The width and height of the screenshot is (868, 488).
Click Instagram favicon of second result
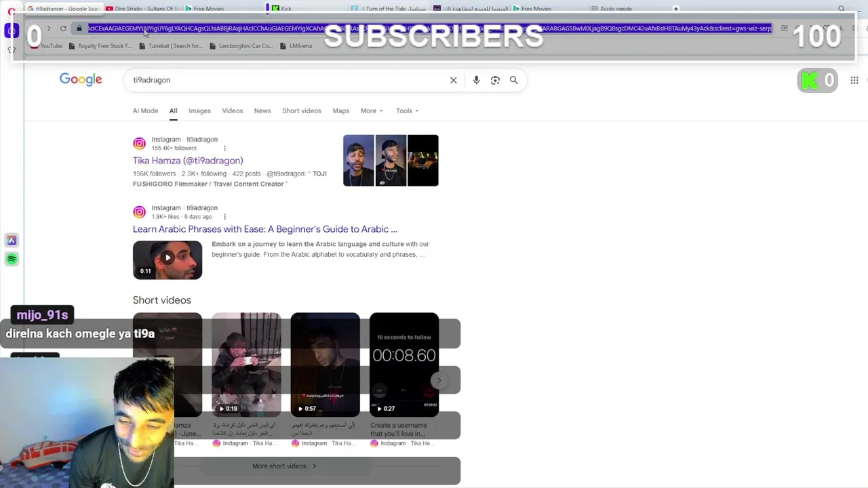coord(139,212)
